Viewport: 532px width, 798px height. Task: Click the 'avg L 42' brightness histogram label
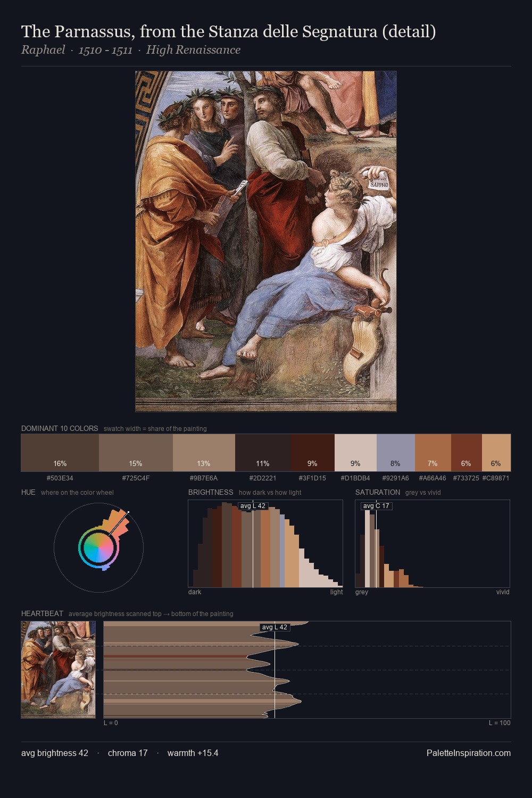(253, 506)
